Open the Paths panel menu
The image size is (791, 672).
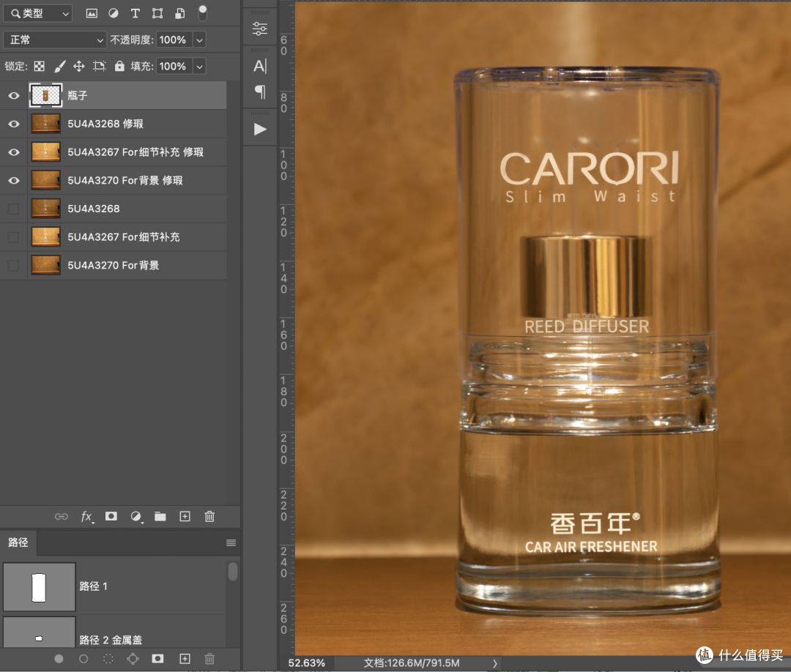coord(231,542)
